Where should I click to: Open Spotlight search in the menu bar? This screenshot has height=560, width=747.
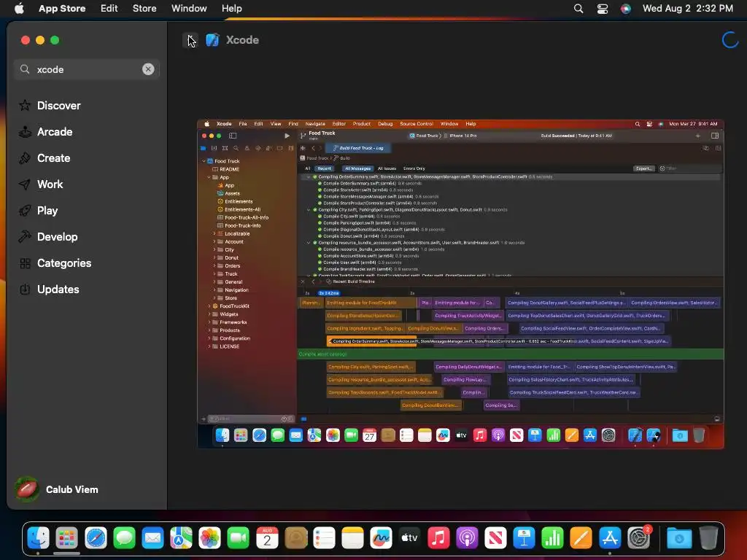[578, 8]
